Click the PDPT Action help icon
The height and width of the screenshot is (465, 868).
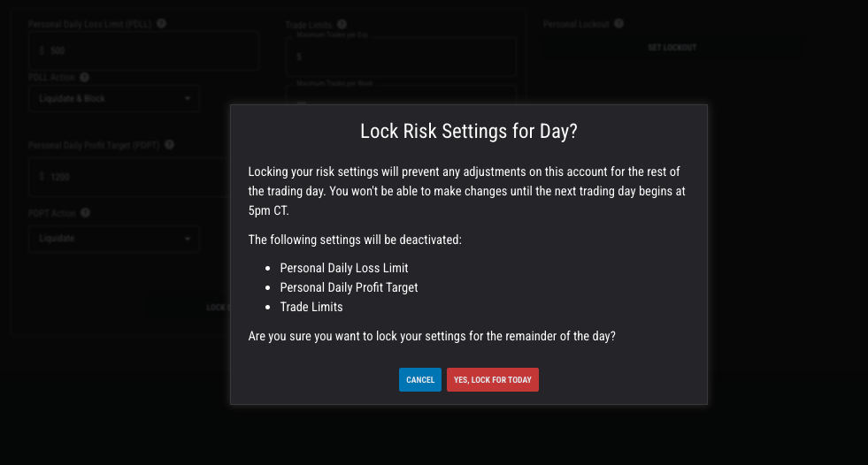(x=85, y=213)
